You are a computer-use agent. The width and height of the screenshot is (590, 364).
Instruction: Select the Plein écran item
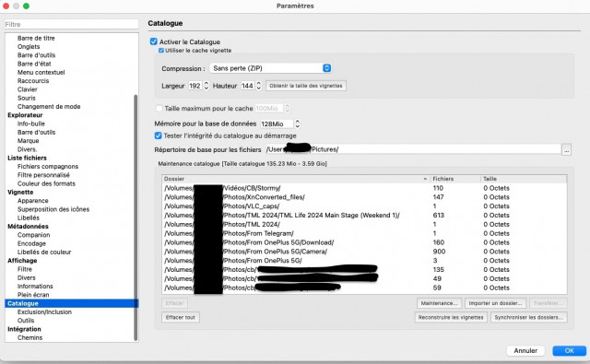(33, 295)
